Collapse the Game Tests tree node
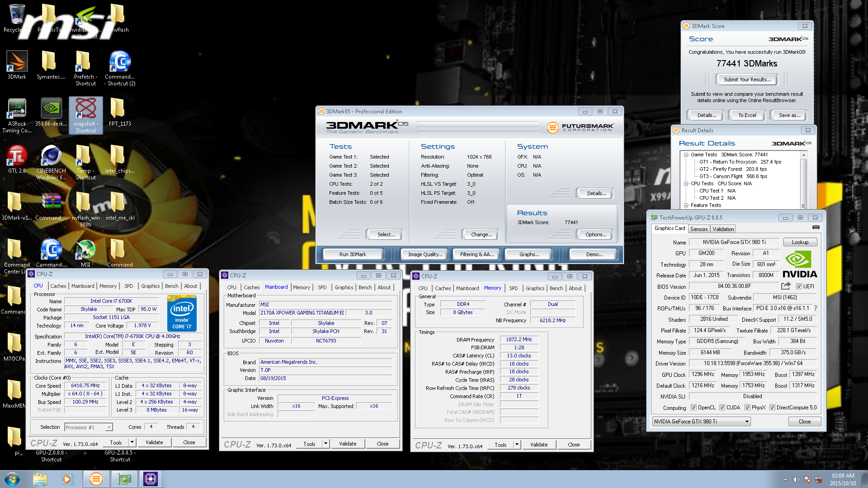868x488 pixels. pyautogui.click(x=686, y=155)
